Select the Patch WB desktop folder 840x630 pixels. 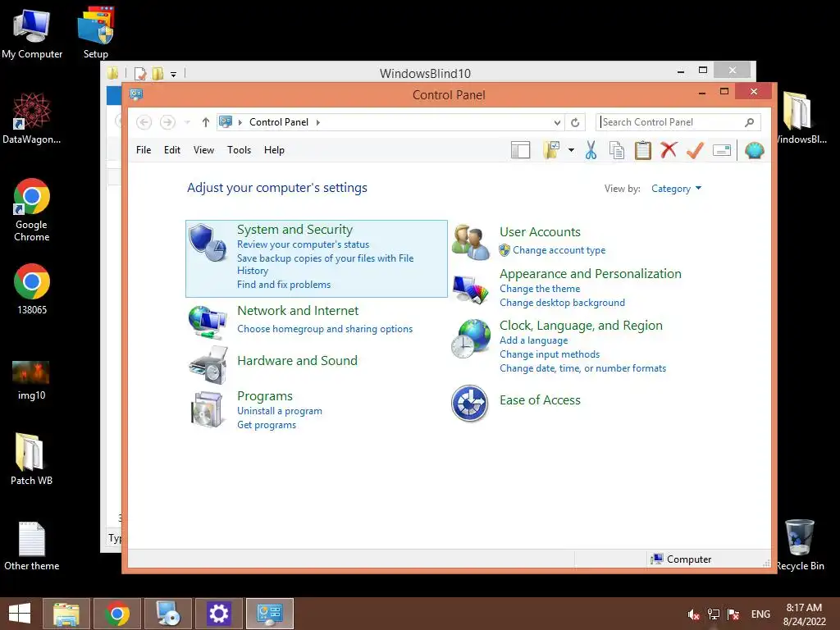[x=31, y=459]
